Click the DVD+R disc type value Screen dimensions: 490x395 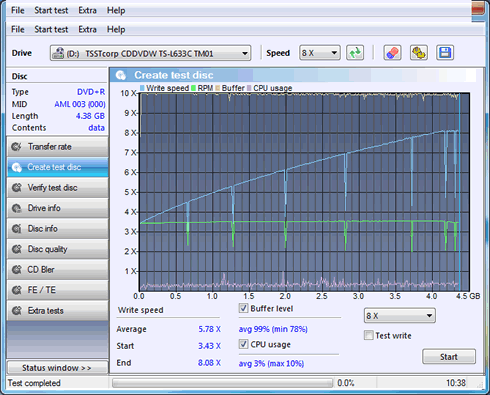tap(91, 92)
